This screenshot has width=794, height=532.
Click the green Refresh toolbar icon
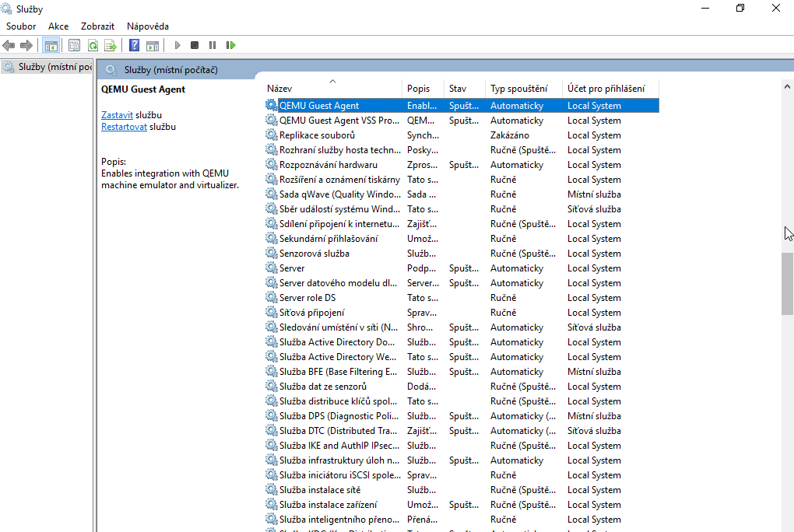coord(93,46)
